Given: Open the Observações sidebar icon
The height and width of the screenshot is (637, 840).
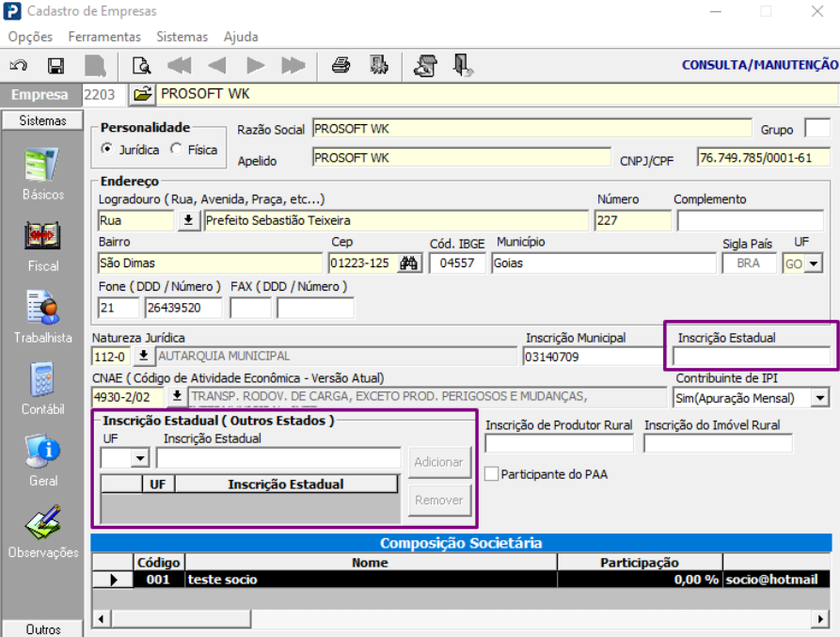Looking at the screenshot, I should (43, 522).
